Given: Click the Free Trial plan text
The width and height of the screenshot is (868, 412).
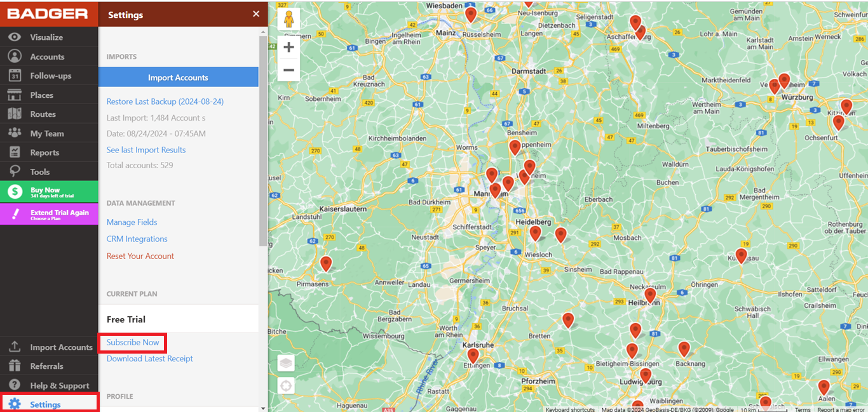Looking at the screenshot, I should click(x=126, y=319).
